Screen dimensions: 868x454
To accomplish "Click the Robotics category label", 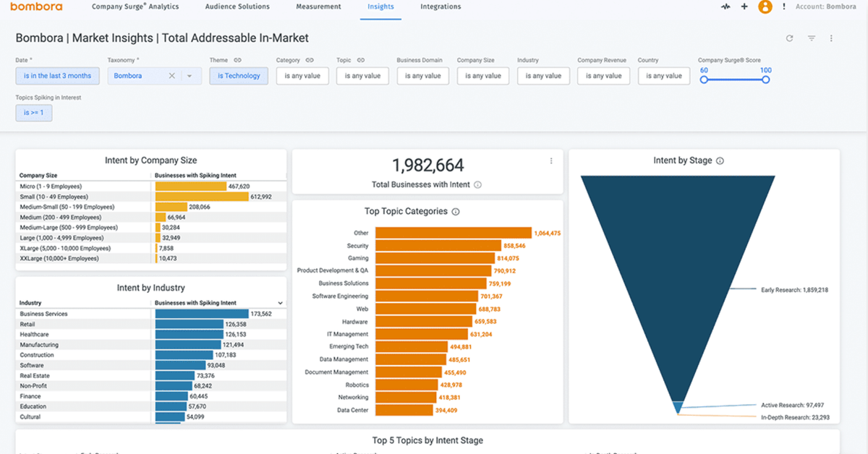I will click(357, 385).
